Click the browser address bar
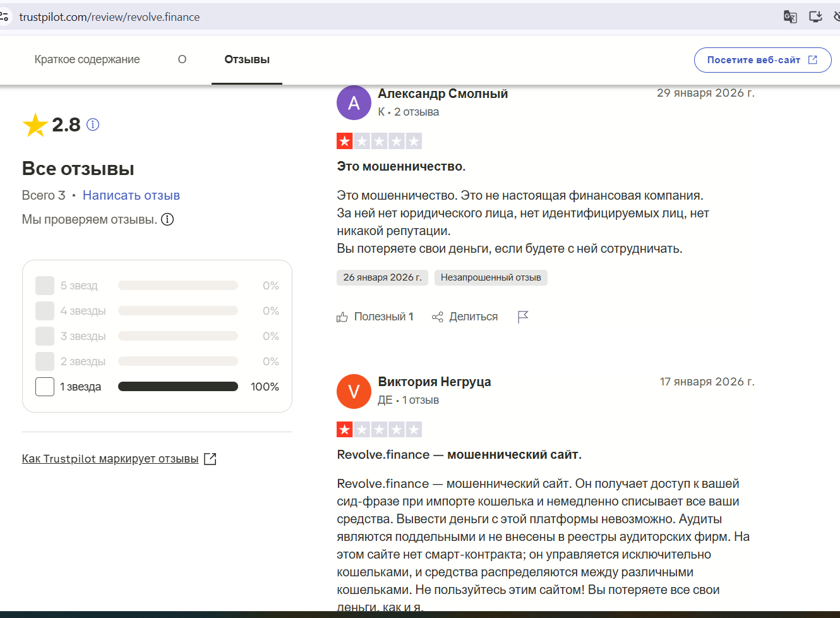 253,16
